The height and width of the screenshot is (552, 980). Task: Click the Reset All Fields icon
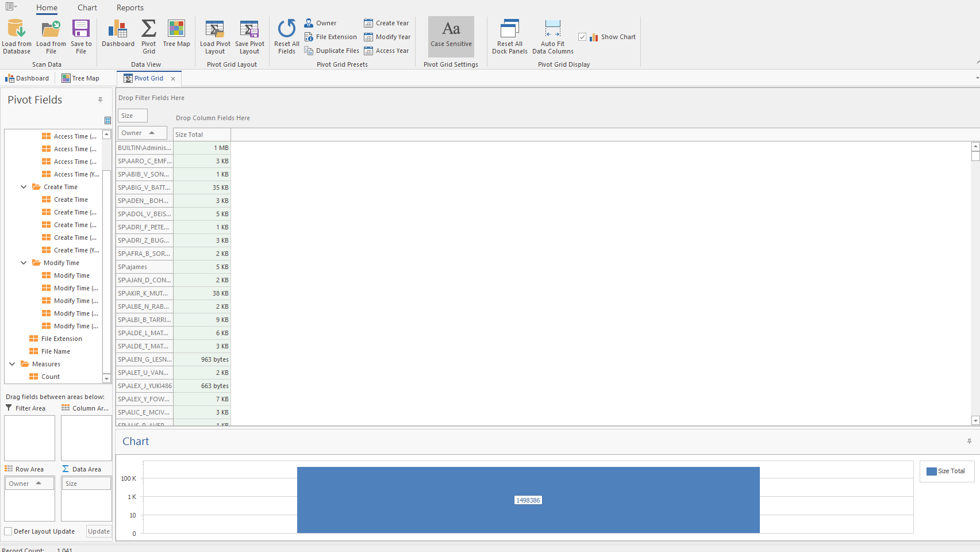(x=286, y=29)
